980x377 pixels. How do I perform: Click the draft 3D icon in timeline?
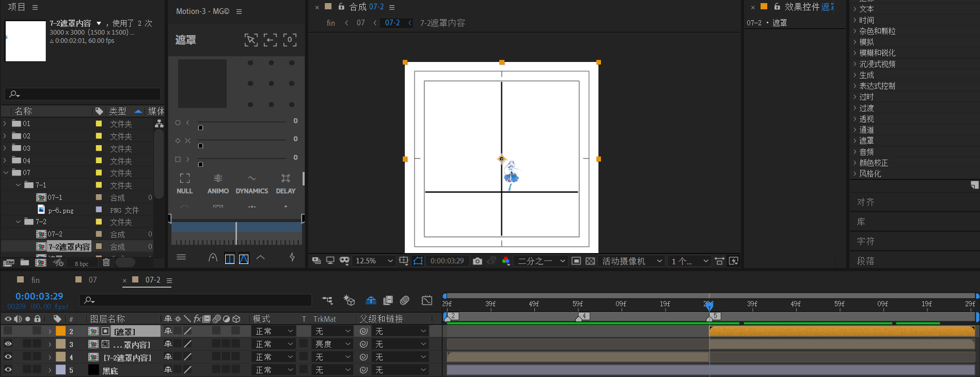(x=350, y=300)
